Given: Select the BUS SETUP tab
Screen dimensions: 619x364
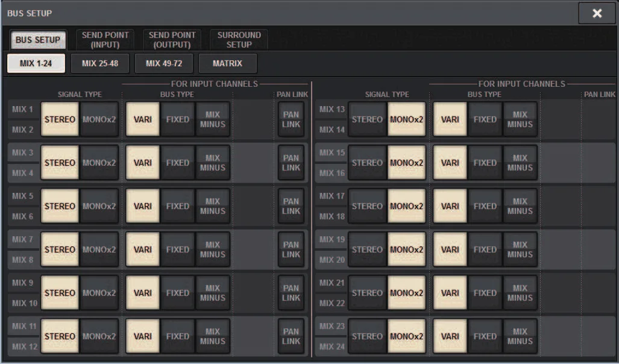Looking at the screenshot, I should [38, 40].
